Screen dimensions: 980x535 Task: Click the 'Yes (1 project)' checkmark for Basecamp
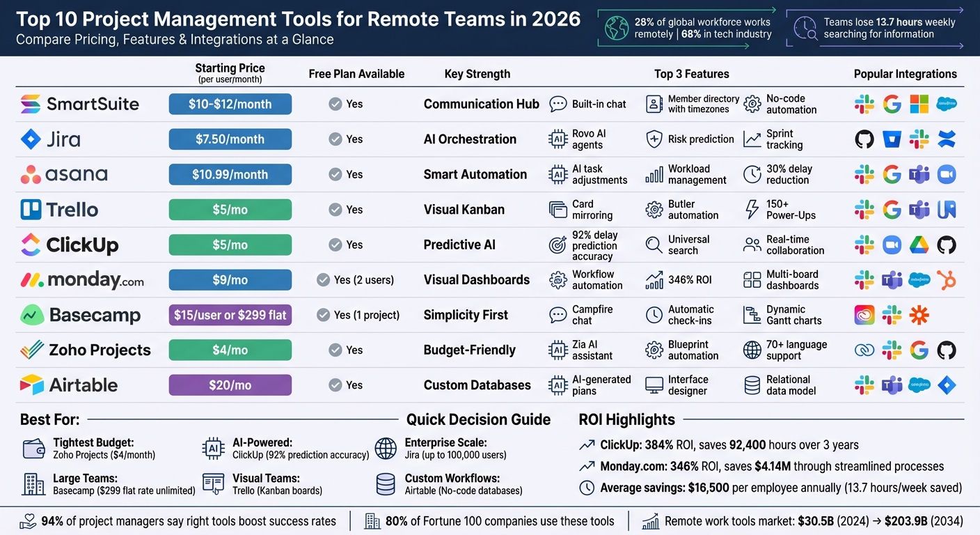[323, 315]
